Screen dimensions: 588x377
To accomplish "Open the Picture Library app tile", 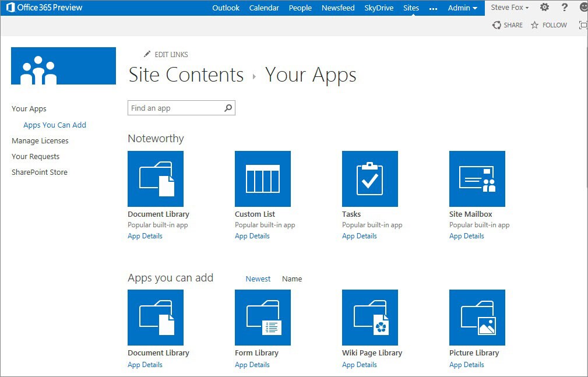I will click(477, 318).
